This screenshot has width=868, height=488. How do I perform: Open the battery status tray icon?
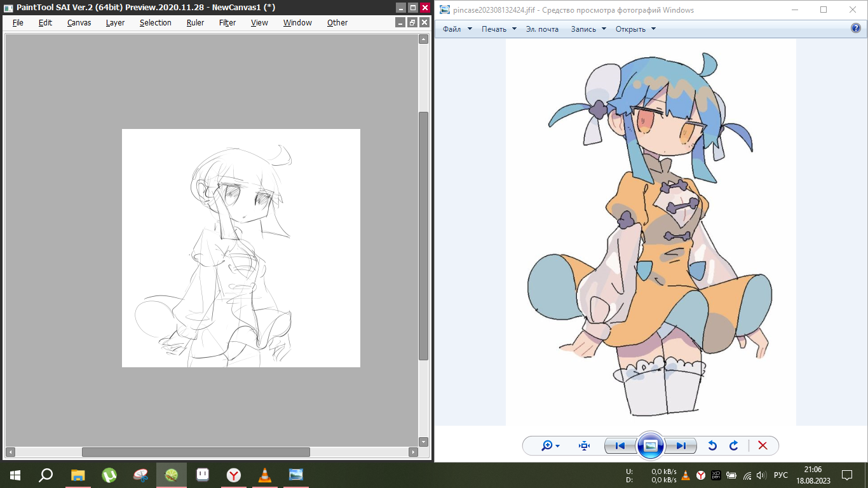pyautogui.click(x=731, y=475)
